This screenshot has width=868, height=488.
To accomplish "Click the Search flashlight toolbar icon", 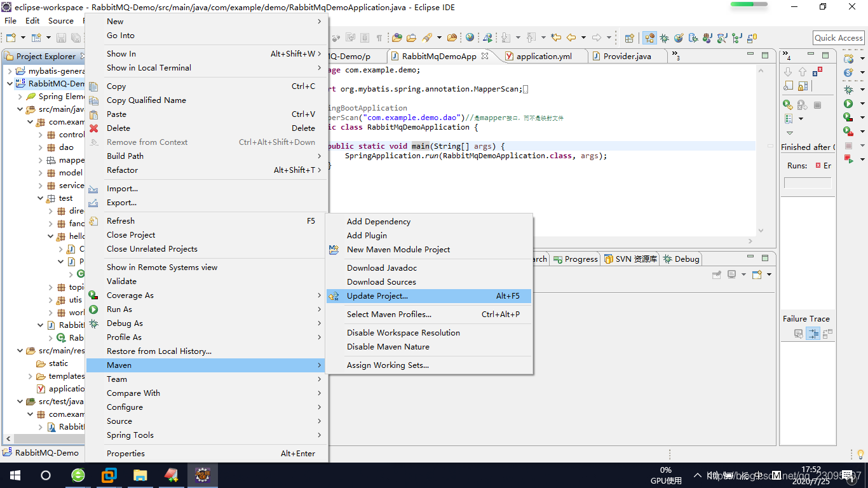I will click(427, 37).
